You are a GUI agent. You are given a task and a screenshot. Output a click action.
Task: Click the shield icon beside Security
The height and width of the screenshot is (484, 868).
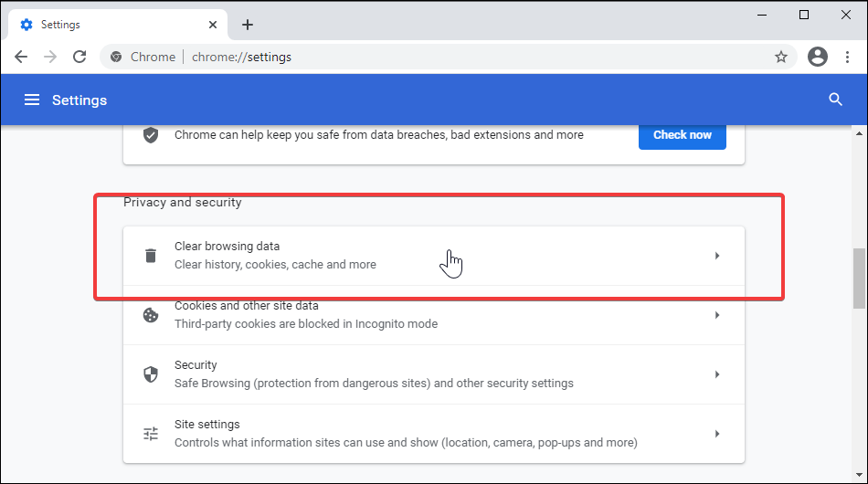[x=151, y=374]
